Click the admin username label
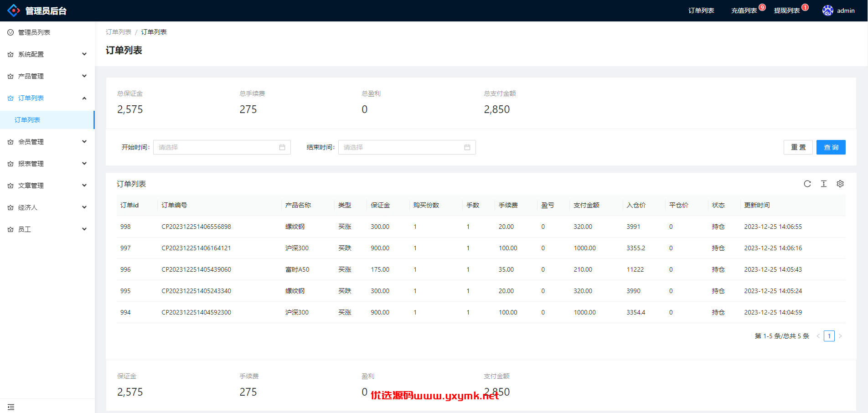 846,10
